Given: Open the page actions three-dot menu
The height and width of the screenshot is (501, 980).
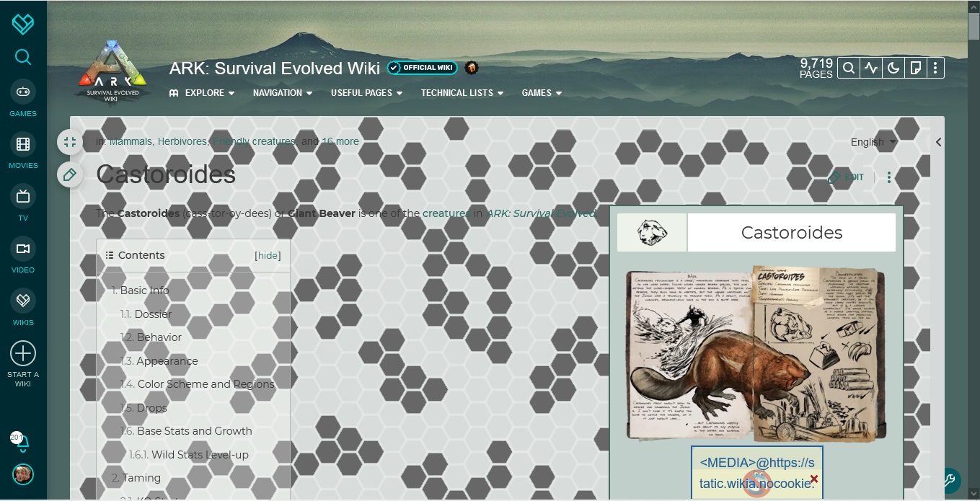Looking at the screenshot, I should click(889, 177).
